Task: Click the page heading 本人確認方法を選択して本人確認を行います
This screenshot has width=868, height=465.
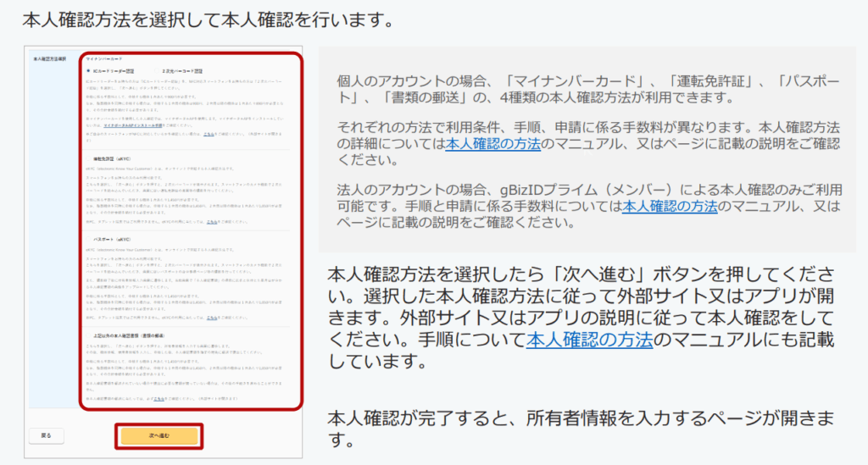Action: point(209,19)
